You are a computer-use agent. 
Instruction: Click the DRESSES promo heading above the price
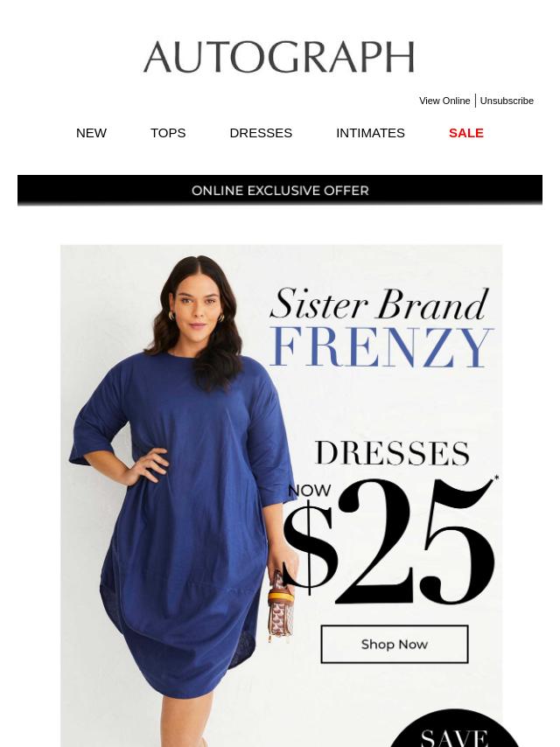click(392, 452)
